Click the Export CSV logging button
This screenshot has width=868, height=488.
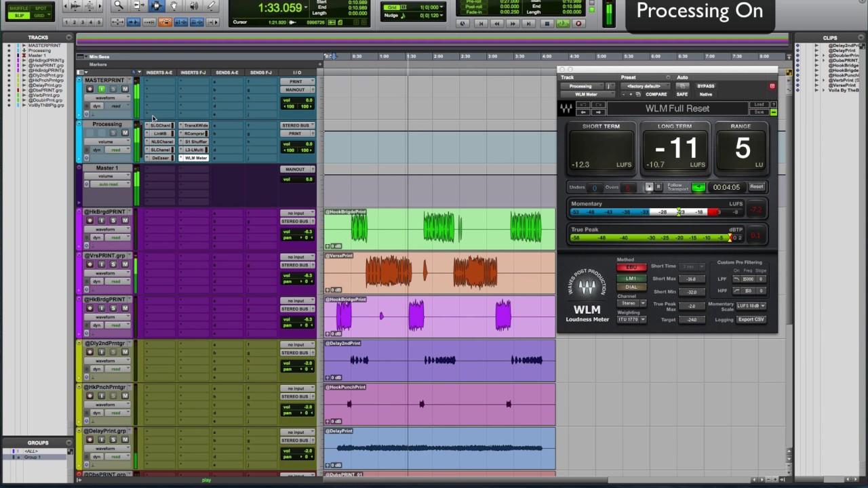(x=751, y=319)
